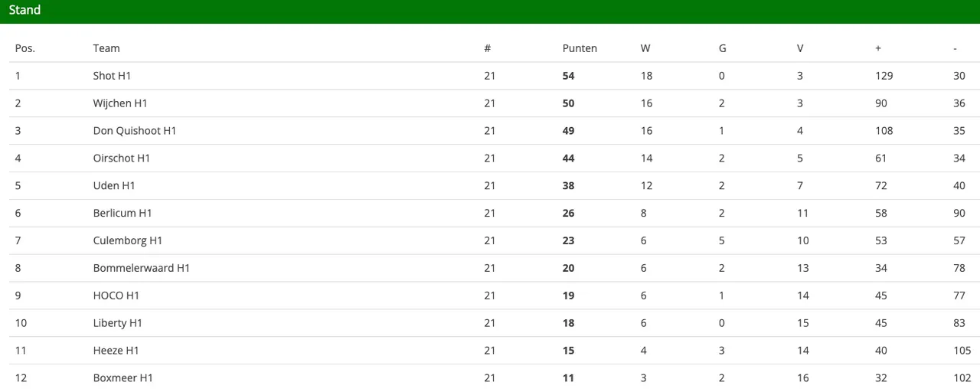Click Shot H1's 54 points value
This screenshot has width=980, height=392.
568,76
